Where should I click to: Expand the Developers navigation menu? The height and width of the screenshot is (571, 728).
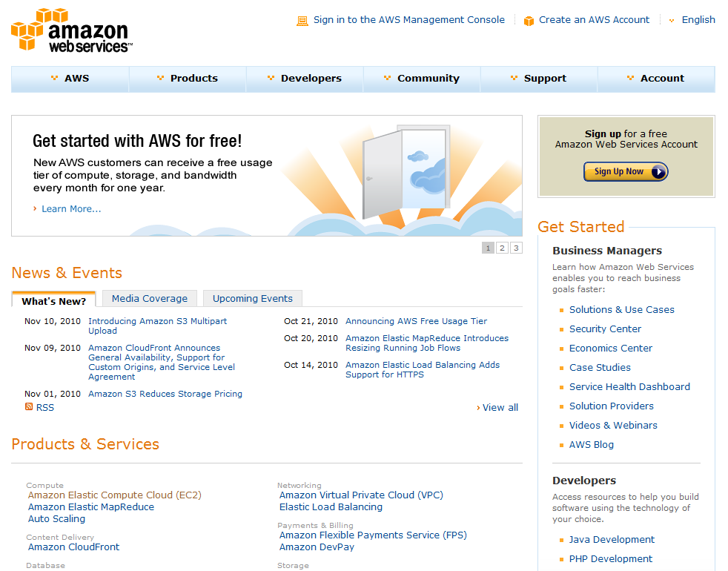305,79
